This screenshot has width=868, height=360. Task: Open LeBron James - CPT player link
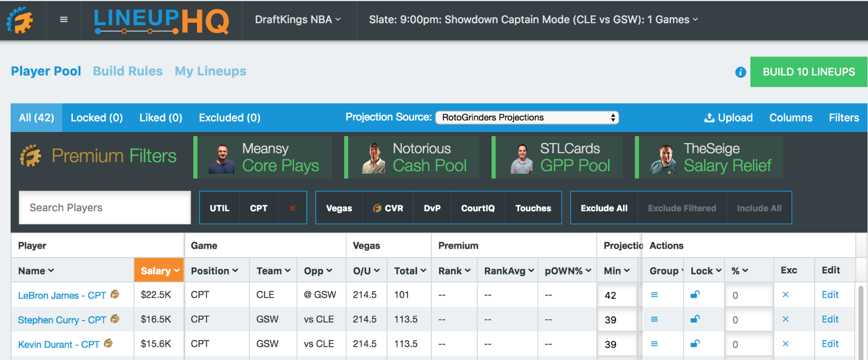pyautogui.click(x=62, y=296)
